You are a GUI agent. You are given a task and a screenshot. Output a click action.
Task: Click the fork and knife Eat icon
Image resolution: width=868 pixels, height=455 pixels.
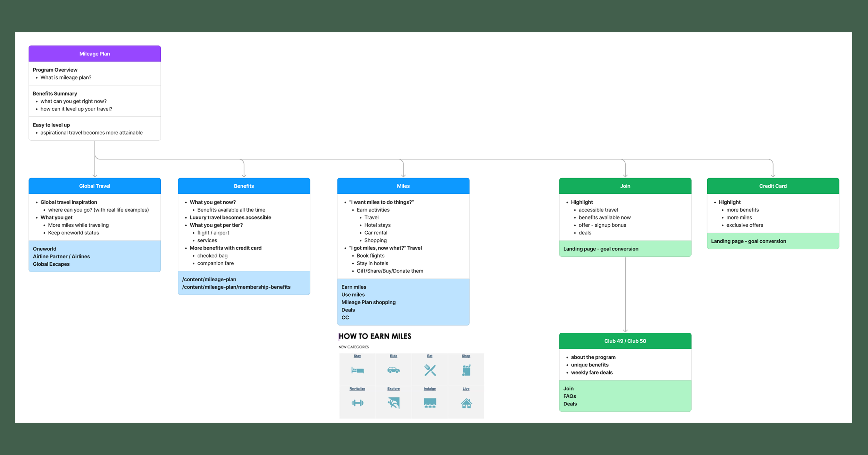pyautogui.click(x=430, y=370)
